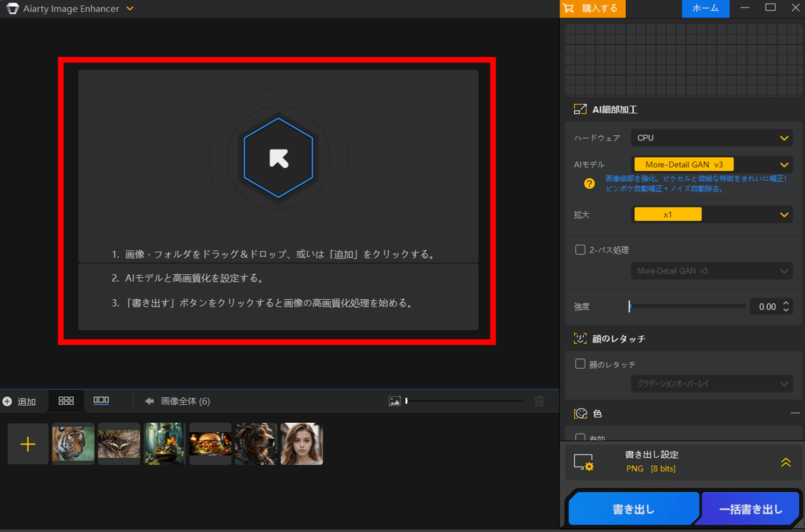Click the back arrow beside 画像全体
This screenshot has width=805, height=532.
[x=149, y=401]
